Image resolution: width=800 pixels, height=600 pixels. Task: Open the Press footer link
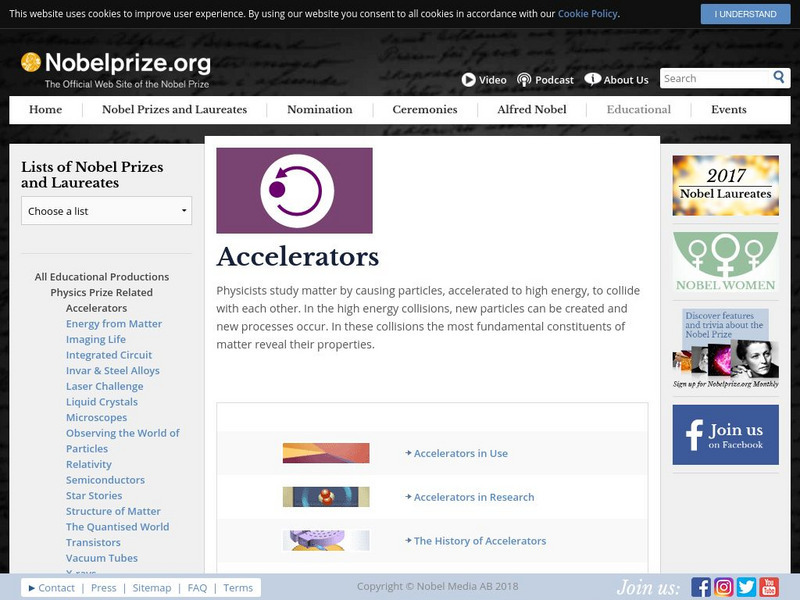tap(104, 588)
